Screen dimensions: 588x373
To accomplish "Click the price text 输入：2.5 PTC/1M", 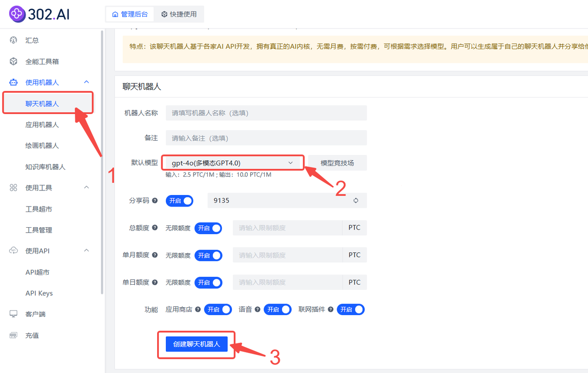I will (x=190, y=175).
